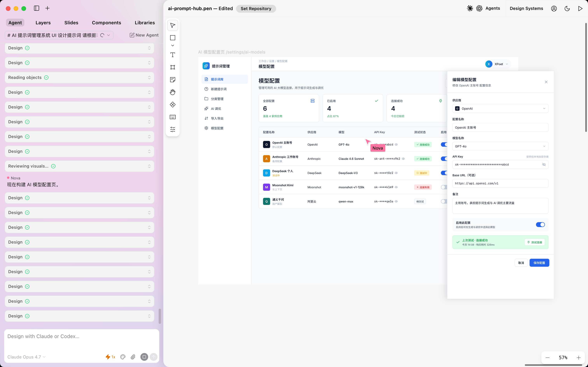
Task: Switch to the Slides tab
Action: tap(71, 23)
